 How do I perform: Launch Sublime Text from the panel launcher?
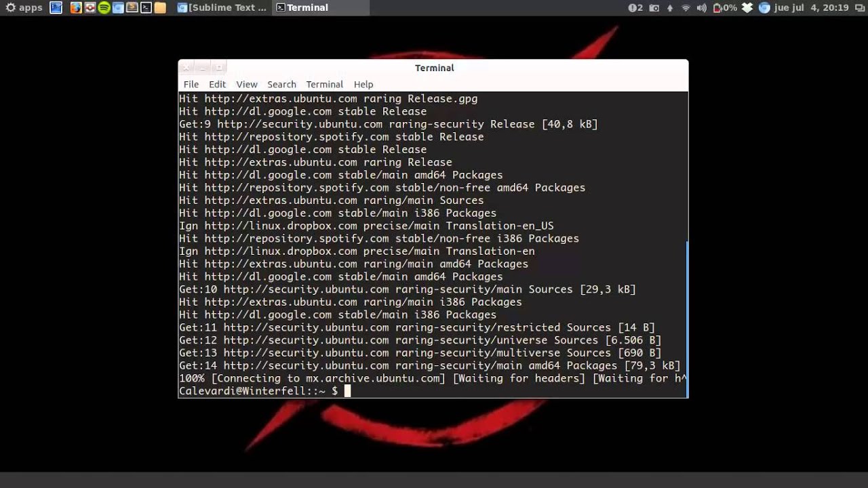[x=132, y=7]
